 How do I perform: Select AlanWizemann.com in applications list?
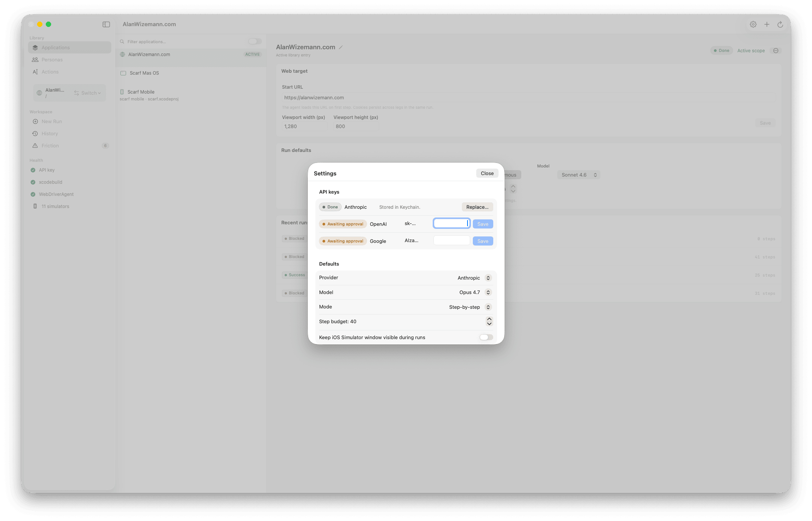pos(191,58)
